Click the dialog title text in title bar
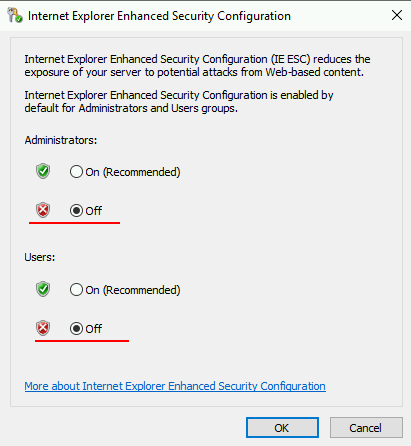The width and height of the screenshot is (411, 446). 159,16
